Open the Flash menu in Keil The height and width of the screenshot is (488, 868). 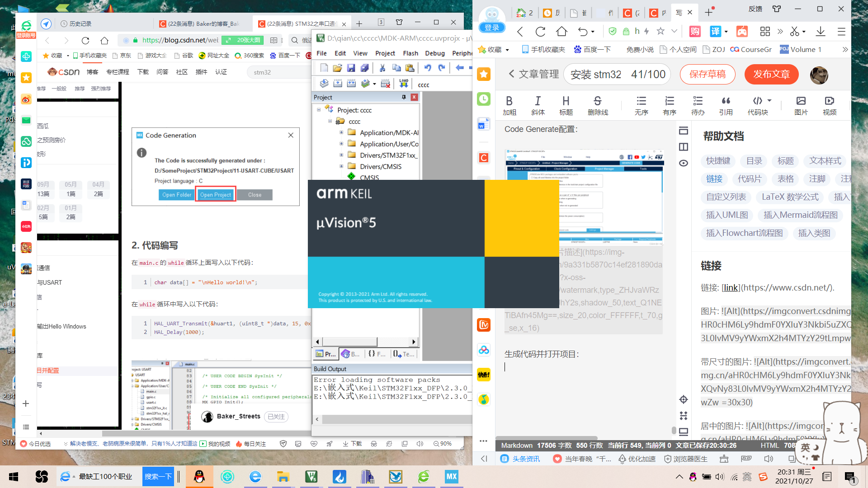click(410, 53)
